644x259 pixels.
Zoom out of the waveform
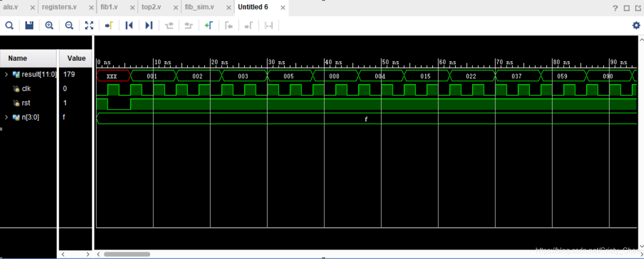coord(69,25)
